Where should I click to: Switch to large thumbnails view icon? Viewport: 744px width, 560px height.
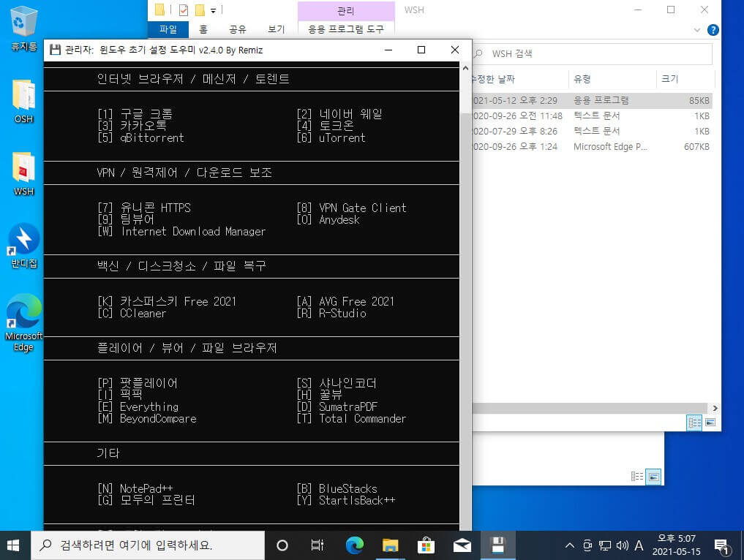(710, 423)
